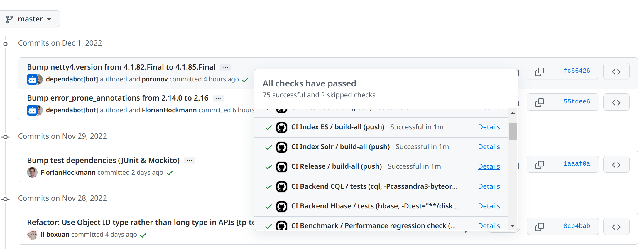The image size is (644, 249).
Task: Copy full SHA for commit 1aaaf0a
Action: click(540, 164)
